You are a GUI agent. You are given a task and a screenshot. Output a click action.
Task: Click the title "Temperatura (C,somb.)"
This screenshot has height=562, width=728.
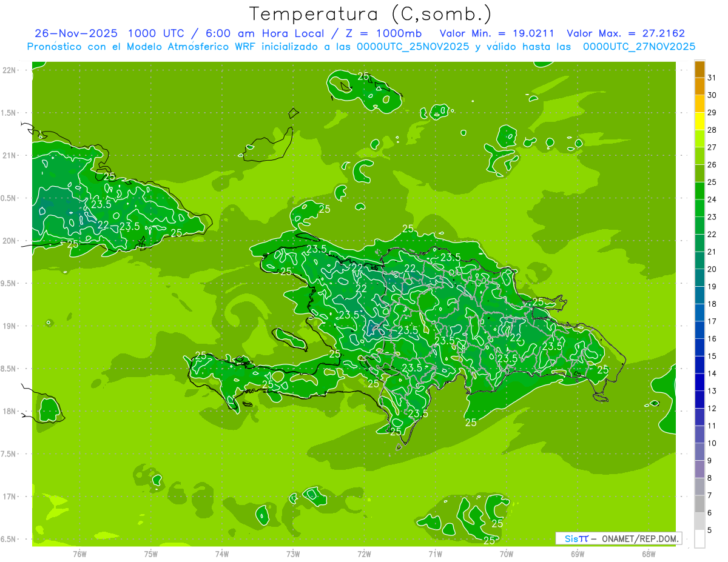[370, 14]
